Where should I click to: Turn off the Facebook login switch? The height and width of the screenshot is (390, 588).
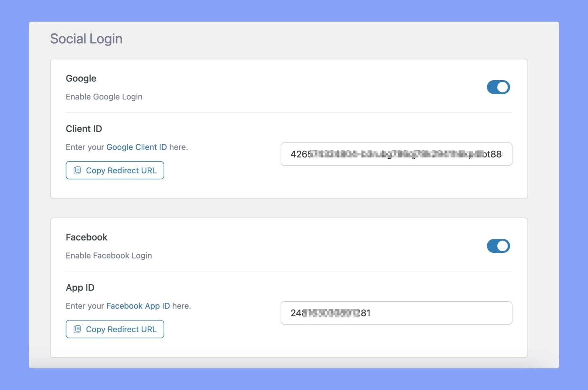point(498,246)
